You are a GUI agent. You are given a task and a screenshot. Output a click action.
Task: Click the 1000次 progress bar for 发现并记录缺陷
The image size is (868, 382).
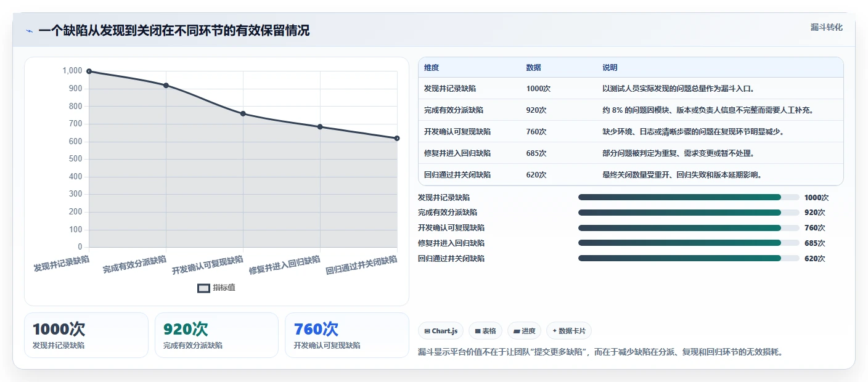[x=689, y=197]
